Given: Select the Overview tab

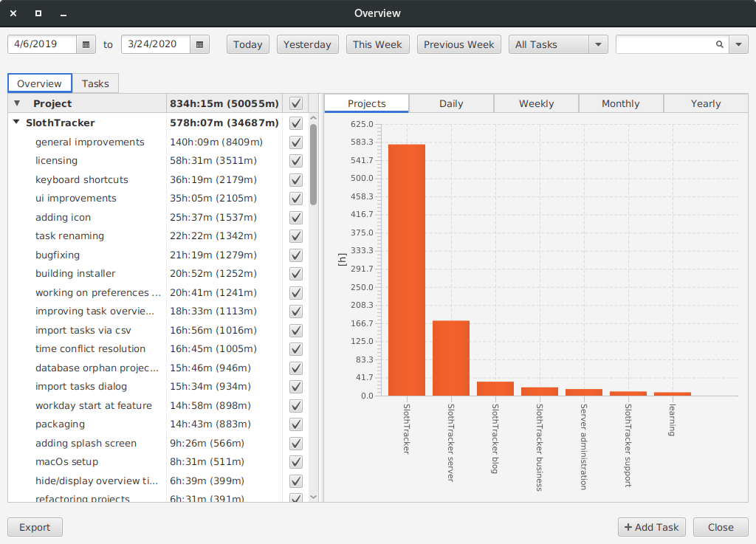Looking at the screenshot, I should click(x=40, y=83).
